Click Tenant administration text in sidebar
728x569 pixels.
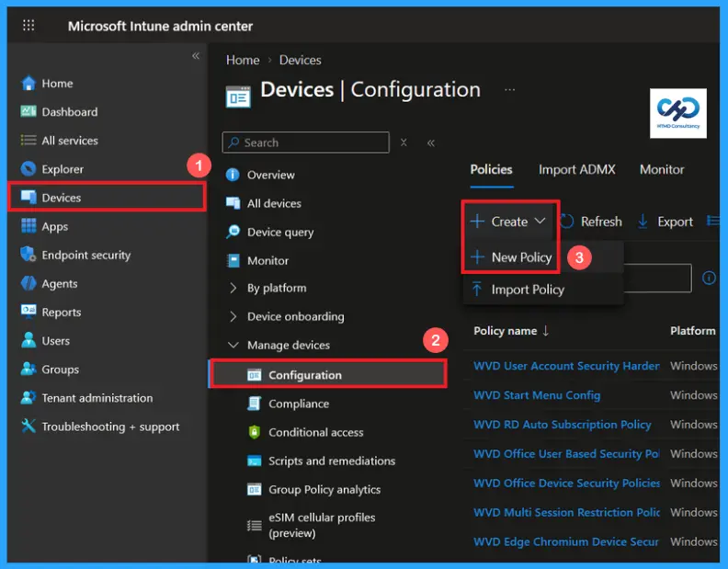tap(97, 398)
